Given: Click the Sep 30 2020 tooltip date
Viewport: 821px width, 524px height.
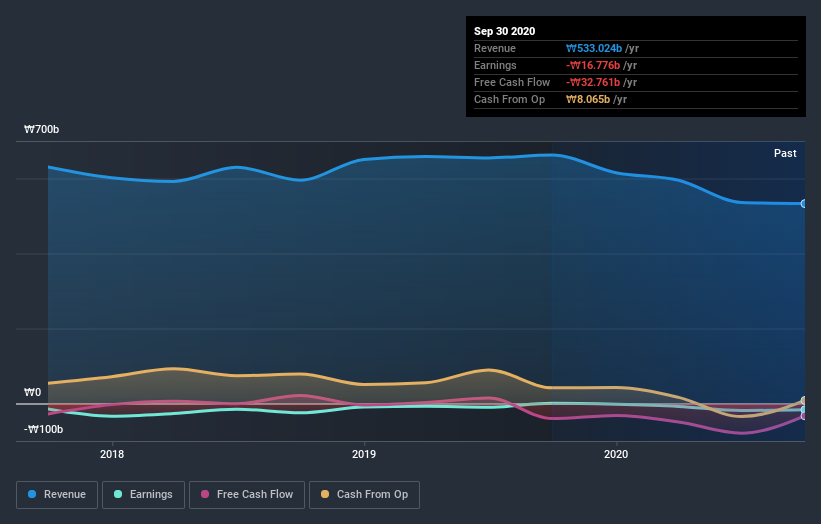Looking at the screenshot, I should [x=505, y=31].
